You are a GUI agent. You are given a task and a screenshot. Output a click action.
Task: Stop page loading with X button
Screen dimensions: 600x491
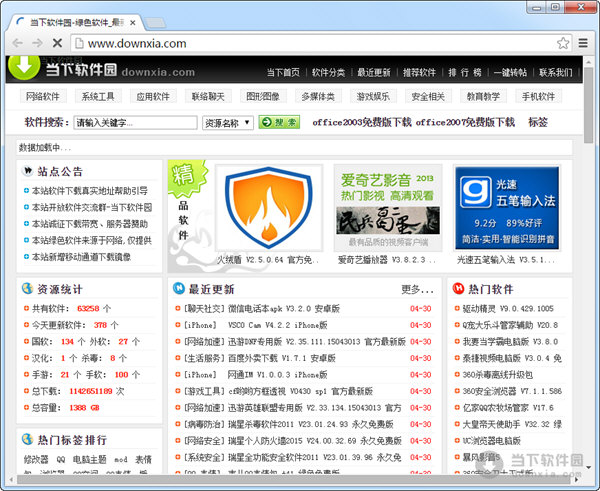point(57,43)
